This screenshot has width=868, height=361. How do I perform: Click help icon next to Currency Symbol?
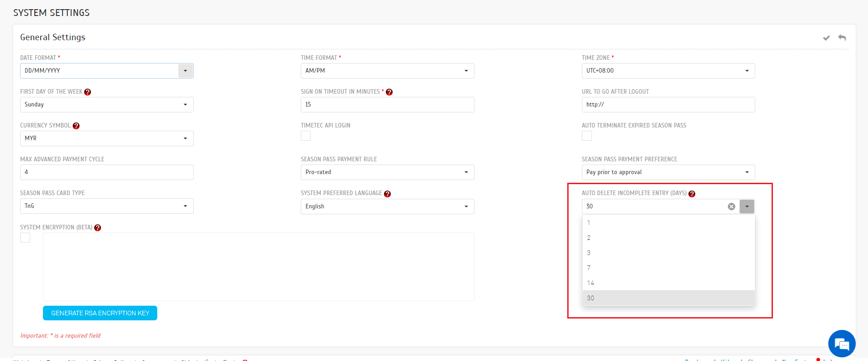(x=76, y=126)
